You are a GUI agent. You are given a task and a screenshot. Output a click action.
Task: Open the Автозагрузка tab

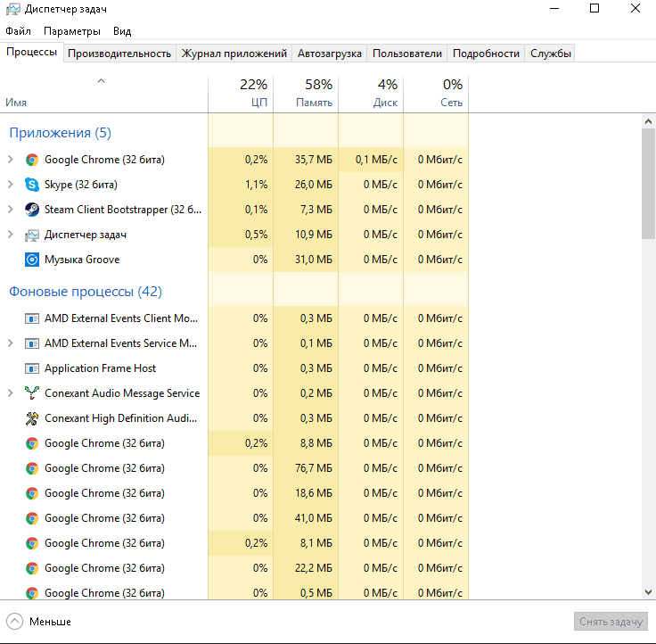(x=329, y=54)
